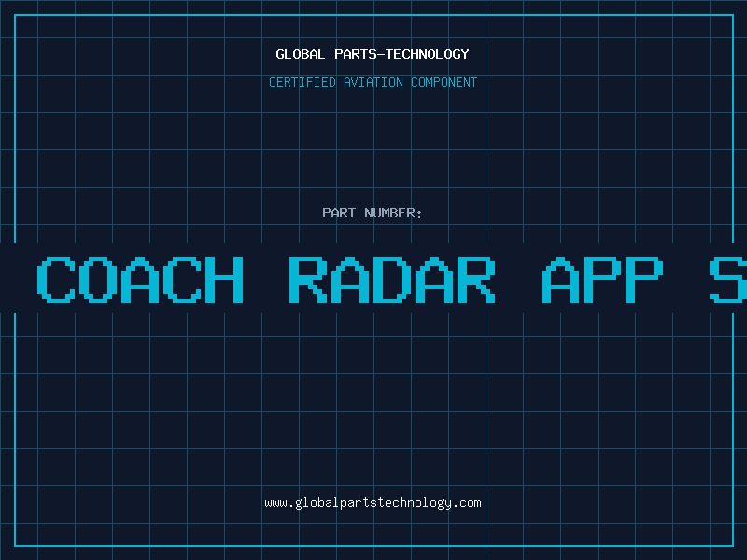Click the COACH RADAR APP part number text
Viewport: 747px width, 560px height.
[x=350, y=279]
